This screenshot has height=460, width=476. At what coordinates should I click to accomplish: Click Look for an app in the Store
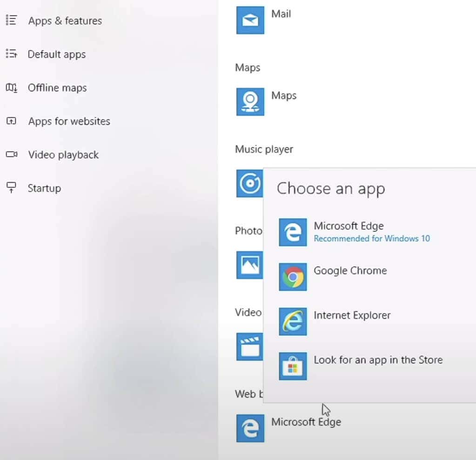tap(378, 360)
